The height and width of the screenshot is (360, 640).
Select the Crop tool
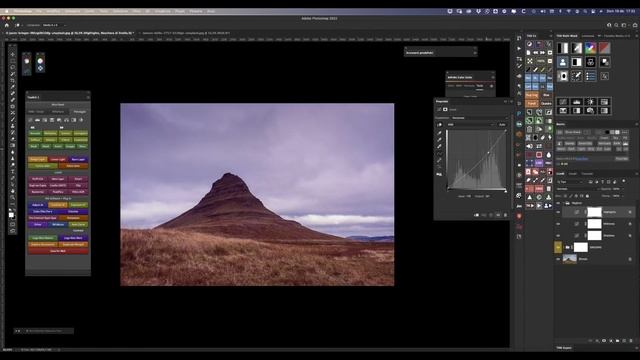point(13,80)
